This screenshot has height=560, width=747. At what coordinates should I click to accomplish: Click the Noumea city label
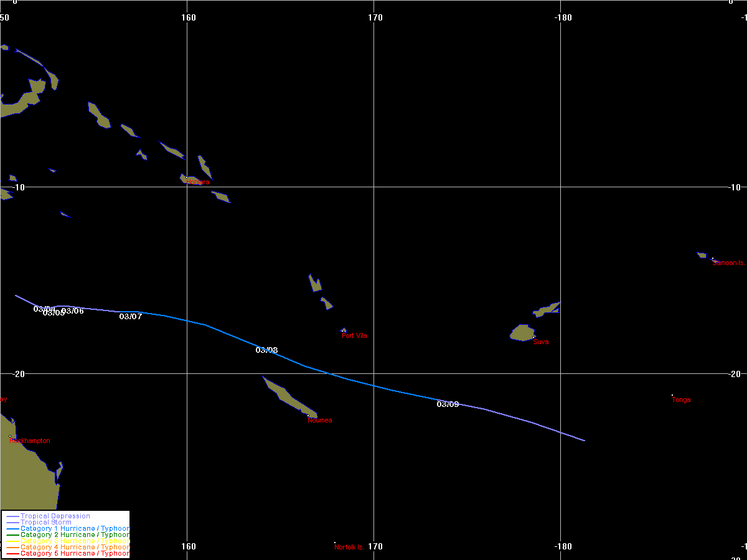(320, 421)
